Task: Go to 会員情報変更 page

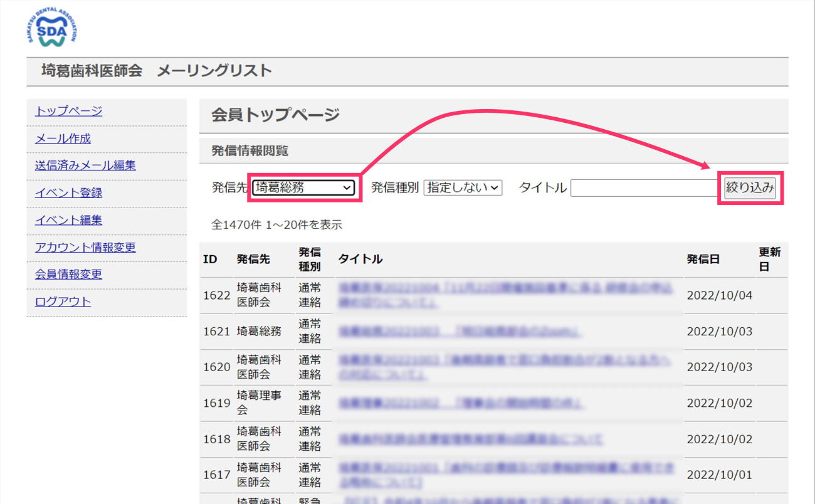Action: [x=68, y=274]
